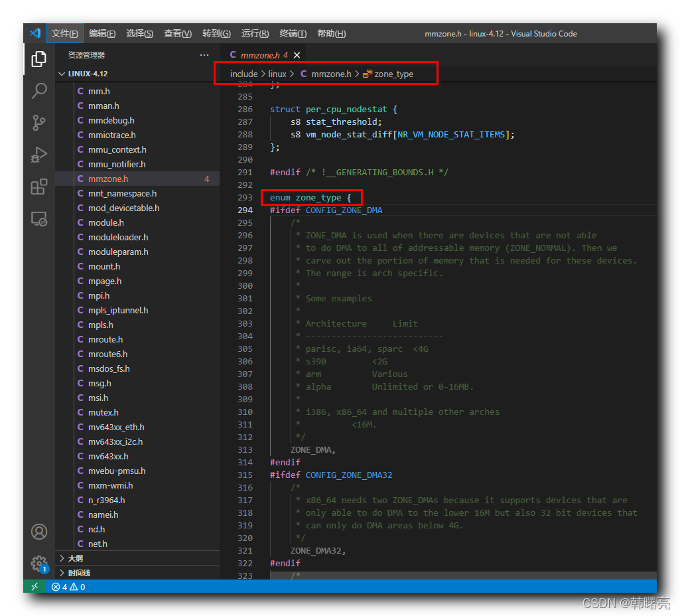Open the 运行(R) menu
Image resolution: width=680 pixels, height=616 pixels.
coord(255,33)
